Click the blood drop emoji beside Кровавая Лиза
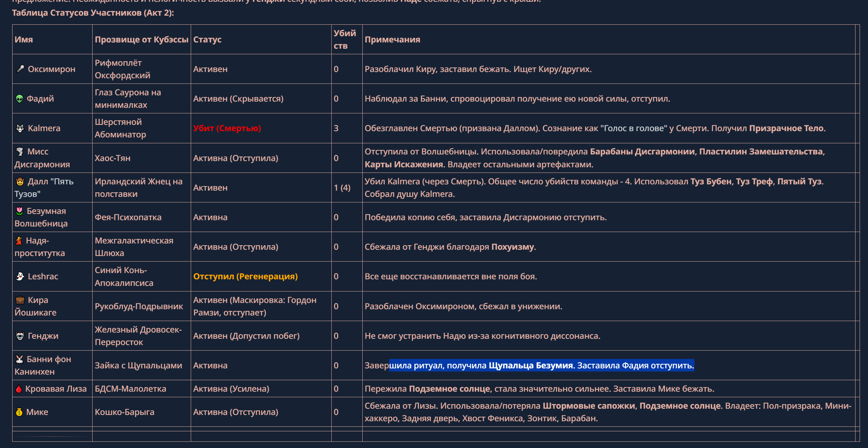Image resolution: width=868 pixels, height=448 pixels. pos(19,389)
